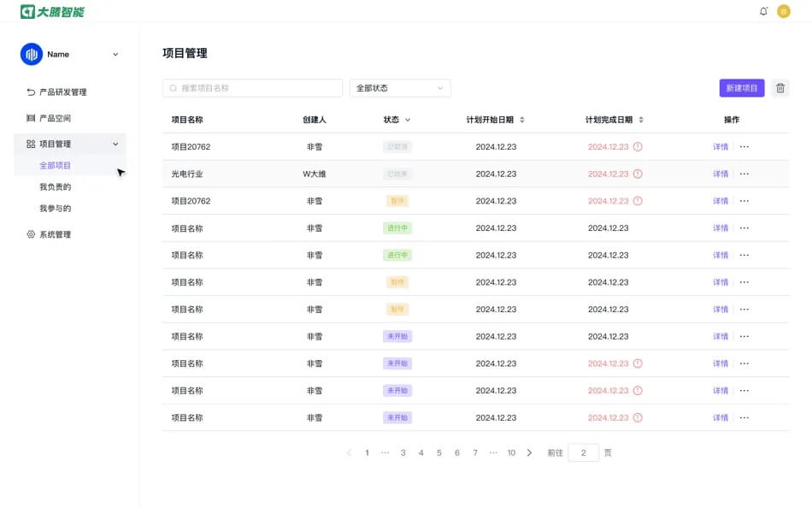Open the 全部状态 status filter dropdown
Screen dimensions: 812x508
click(399, 87)
